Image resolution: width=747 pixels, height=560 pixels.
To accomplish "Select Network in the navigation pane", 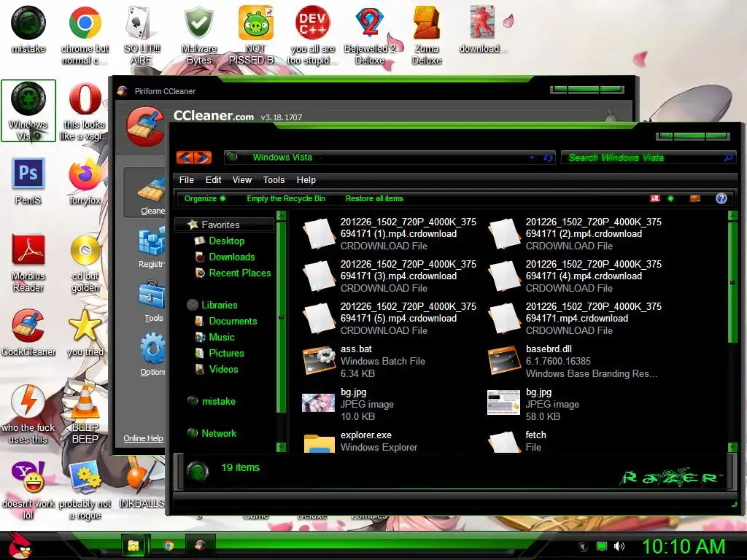I will 212,433.
